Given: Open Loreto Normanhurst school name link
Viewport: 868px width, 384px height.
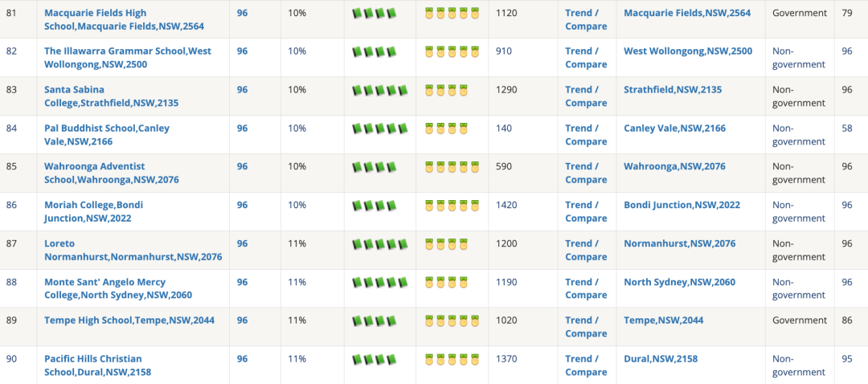Looking at the screenshot, I should [x=133, y=250].
